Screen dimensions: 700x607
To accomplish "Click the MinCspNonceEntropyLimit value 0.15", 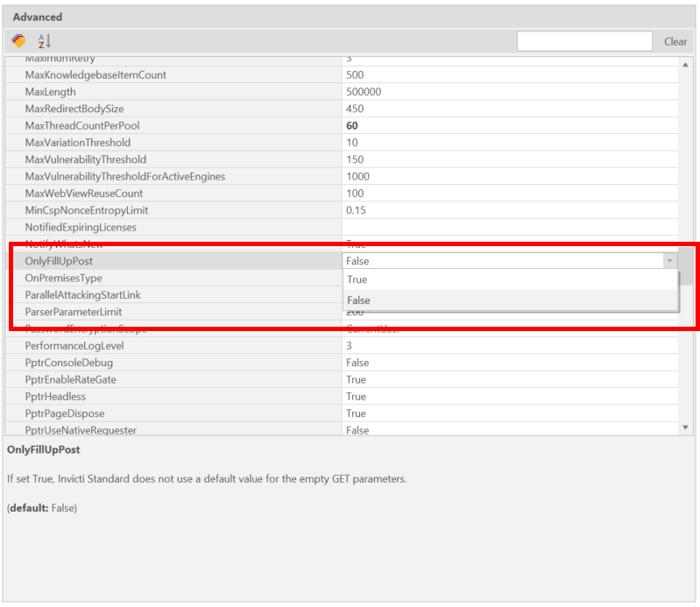I will 356,210.
